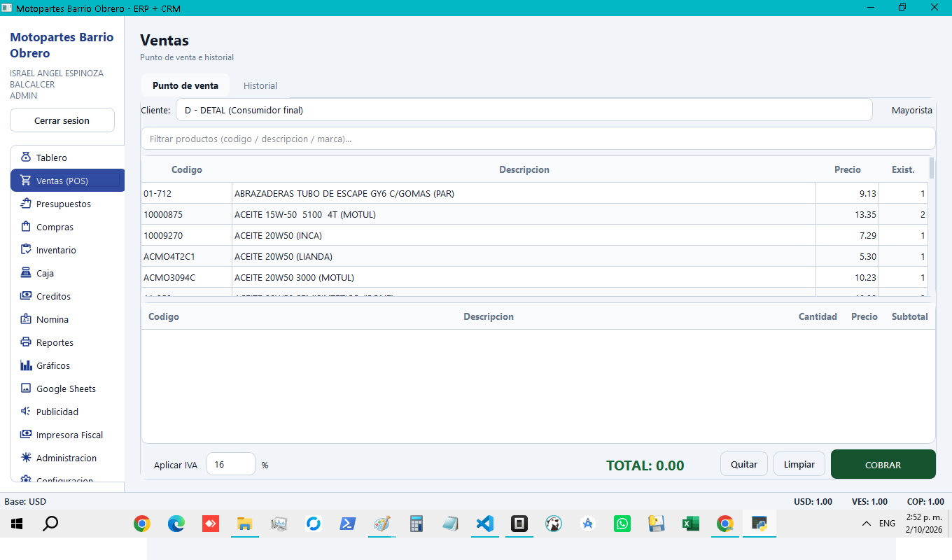Pick the ACEITE 20W50 (INCA) product
This screenshot has width=952, height=560.
535,235
